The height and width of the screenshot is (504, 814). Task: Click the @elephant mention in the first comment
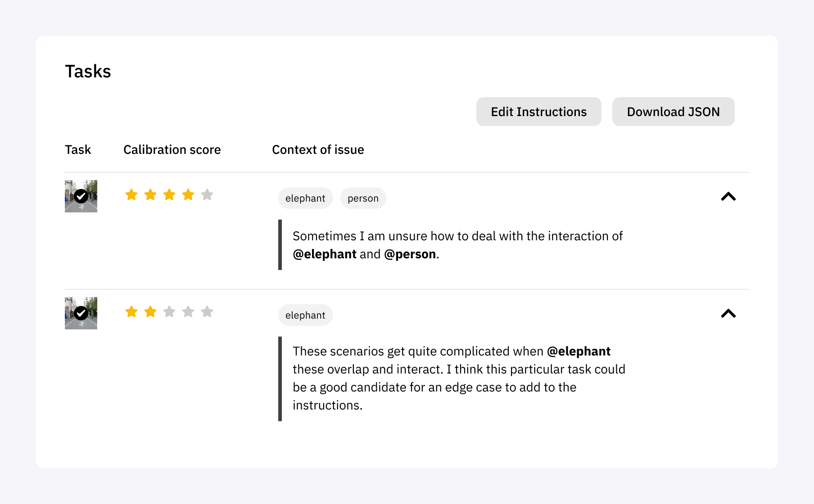coord(326,254)
